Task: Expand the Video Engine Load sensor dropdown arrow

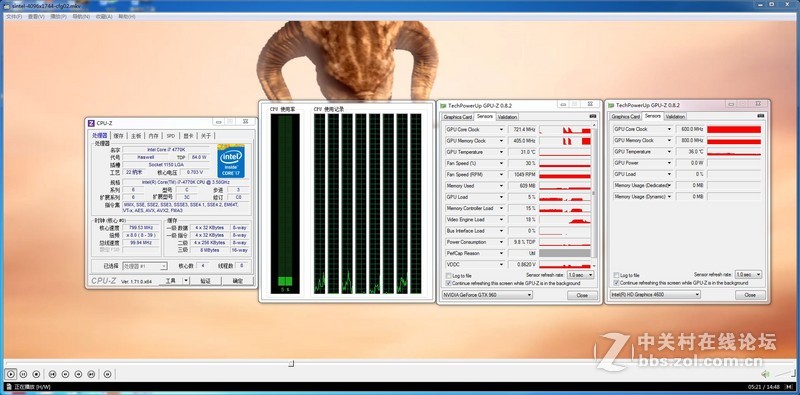Action: point(501,219)
